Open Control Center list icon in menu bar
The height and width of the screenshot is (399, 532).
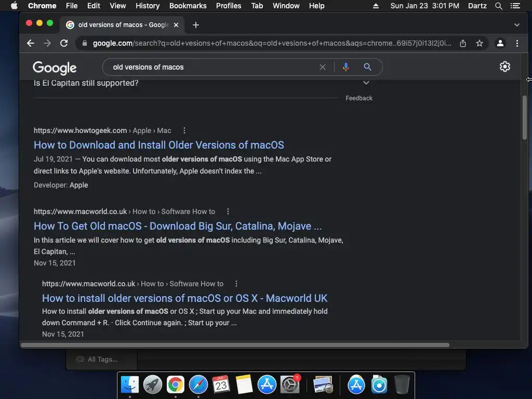[515, 6]
